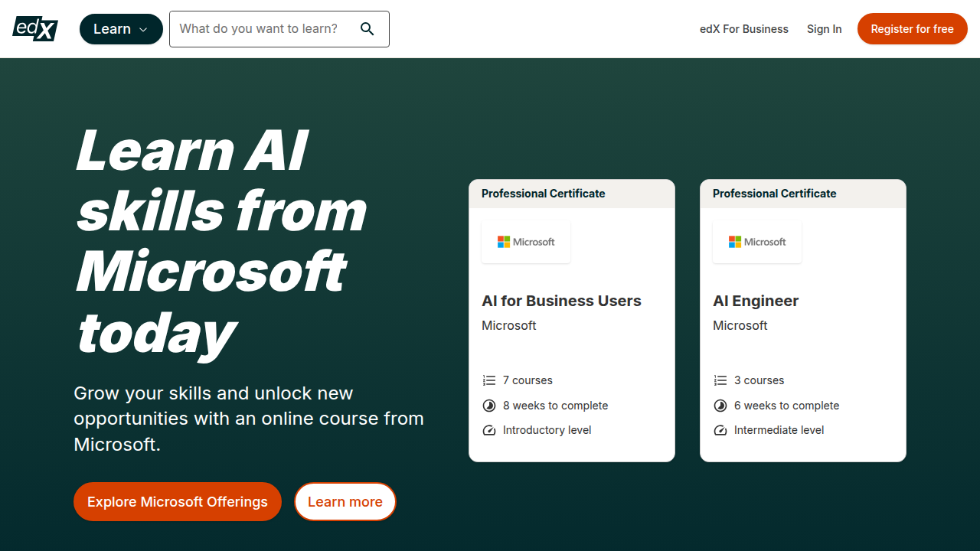Click '3 courses' text
This screenshot has width=980, height=551.
759,380
